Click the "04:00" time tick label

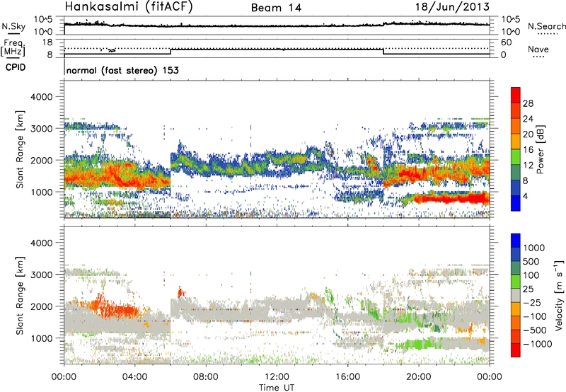[134, 377]
